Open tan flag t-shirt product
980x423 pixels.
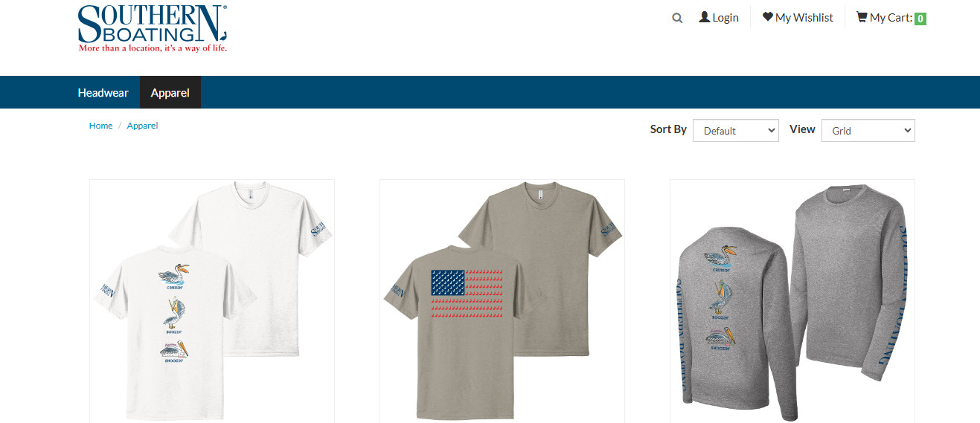point(502,301)
